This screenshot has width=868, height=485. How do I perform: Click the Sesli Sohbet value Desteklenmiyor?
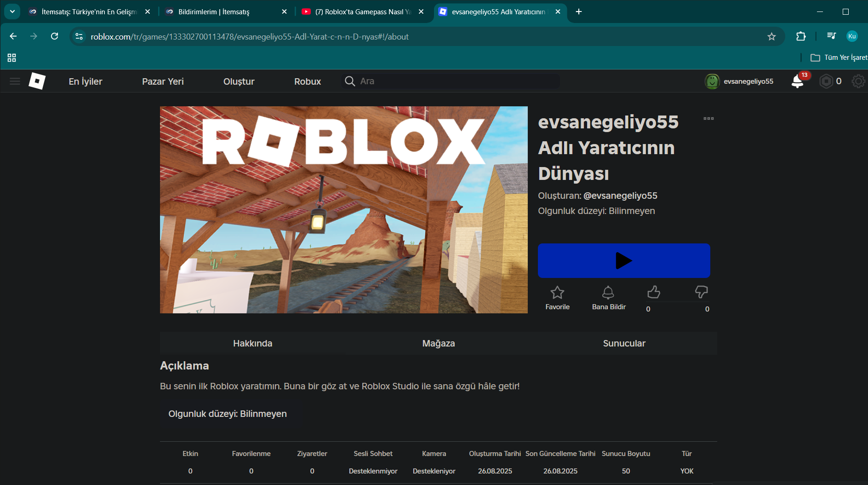click(x=373, y=471)
